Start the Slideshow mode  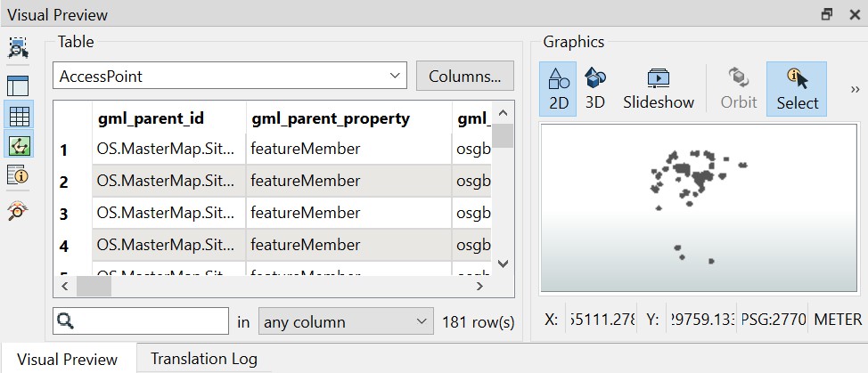tap(659, 88)
